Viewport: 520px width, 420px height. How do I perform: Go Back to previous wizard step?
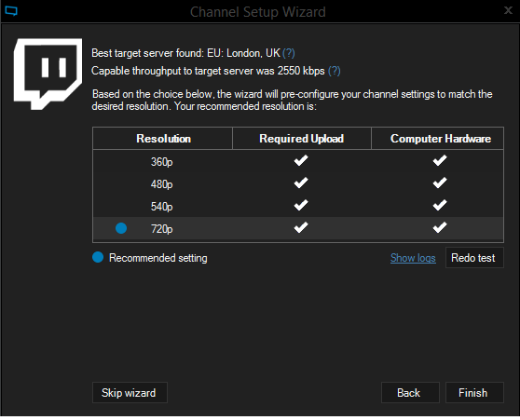point(410,392)
